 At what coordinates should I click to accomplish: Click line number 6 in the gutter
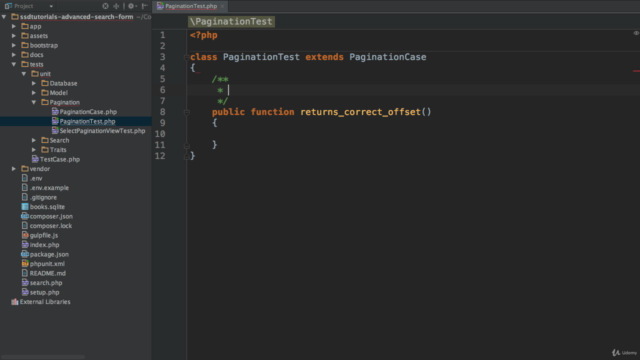(x=162, y=90)
